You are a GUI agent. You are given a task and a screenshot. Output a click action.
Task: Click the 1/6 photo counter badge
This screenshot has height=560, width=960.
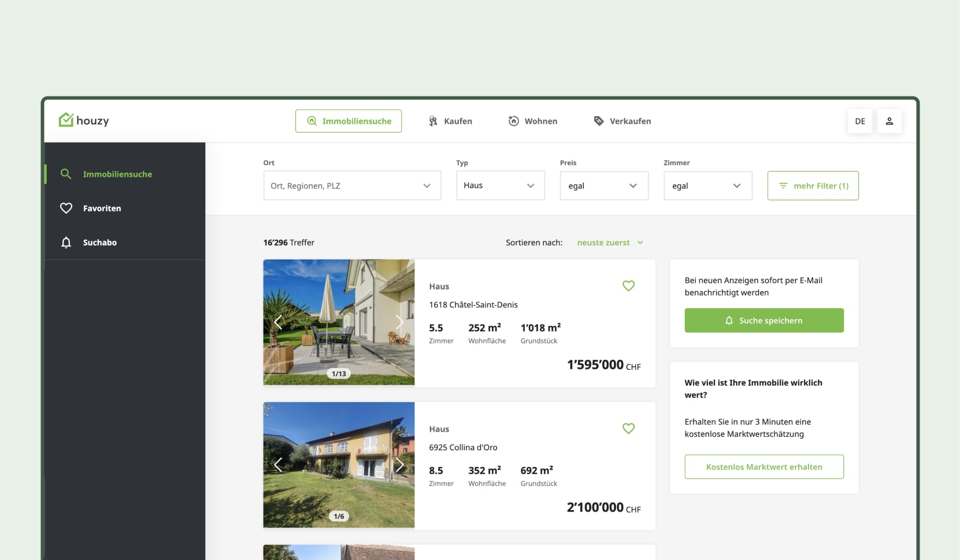(339, 516)
